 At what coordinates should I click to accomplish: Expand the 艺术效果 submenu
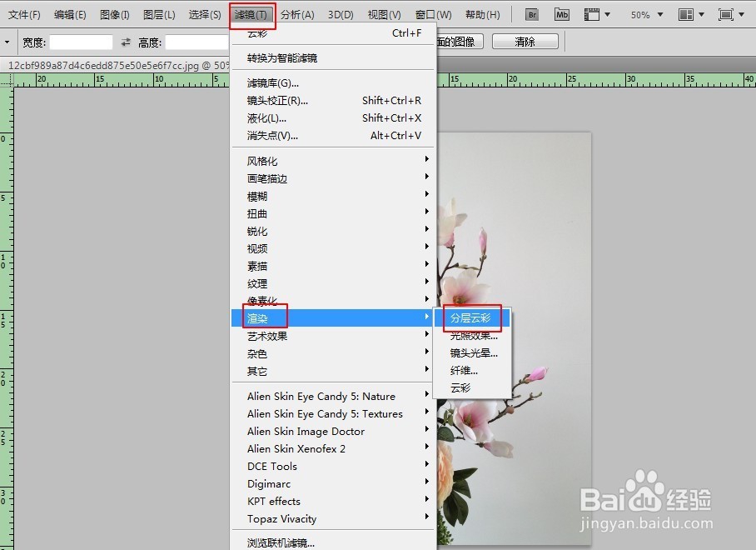[x=333, y=336]
